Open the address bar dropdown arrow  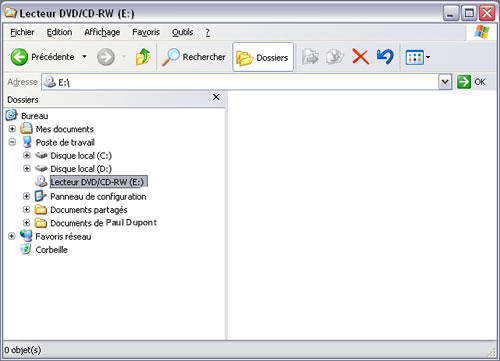click(x=445, y=82)
